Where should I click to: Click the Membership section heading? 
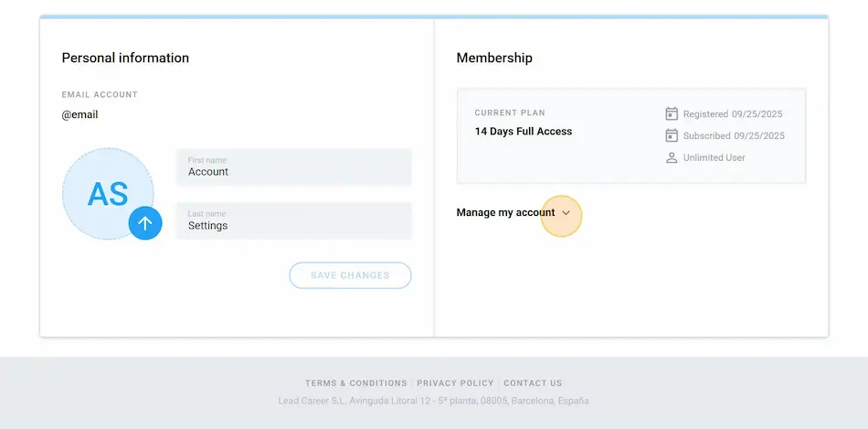coord(493,58)
